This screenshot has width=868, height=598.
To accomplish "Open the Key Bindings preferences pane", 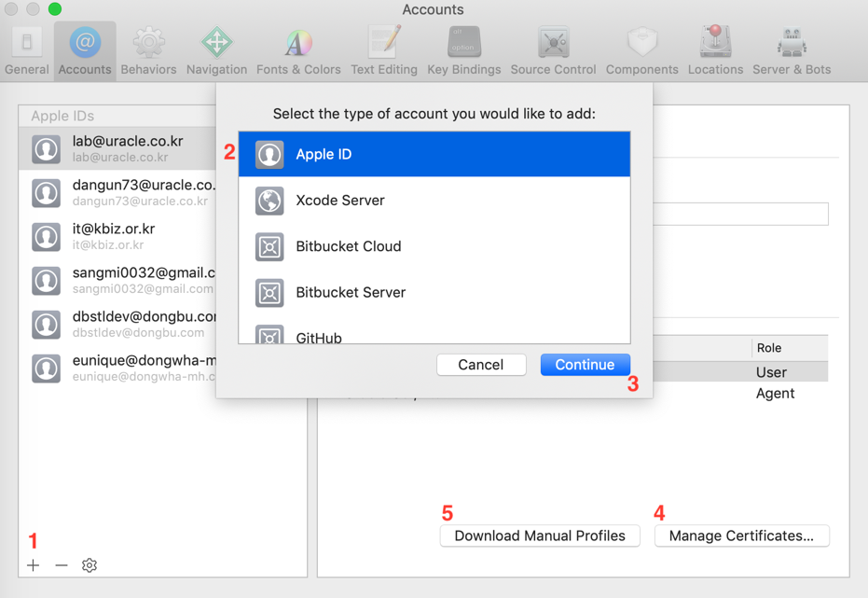I will coord(464,50).
